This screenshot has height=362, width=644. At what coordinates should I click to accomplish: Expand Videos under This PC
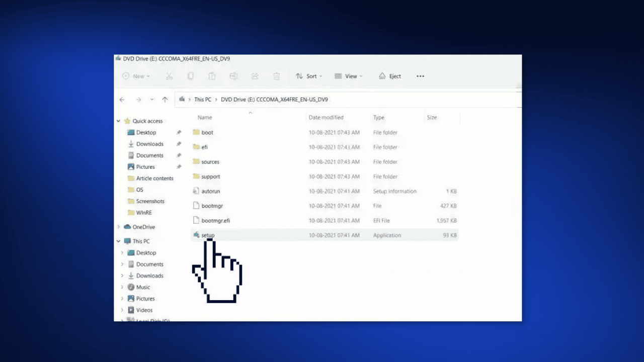[122, 310]
